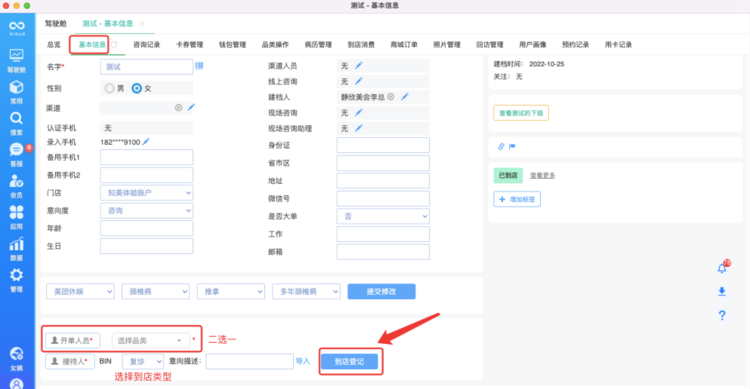Edit 录入手机 with its pencil icon
The width and height of the screenshot is (750, 389).
tap(146, 142)
